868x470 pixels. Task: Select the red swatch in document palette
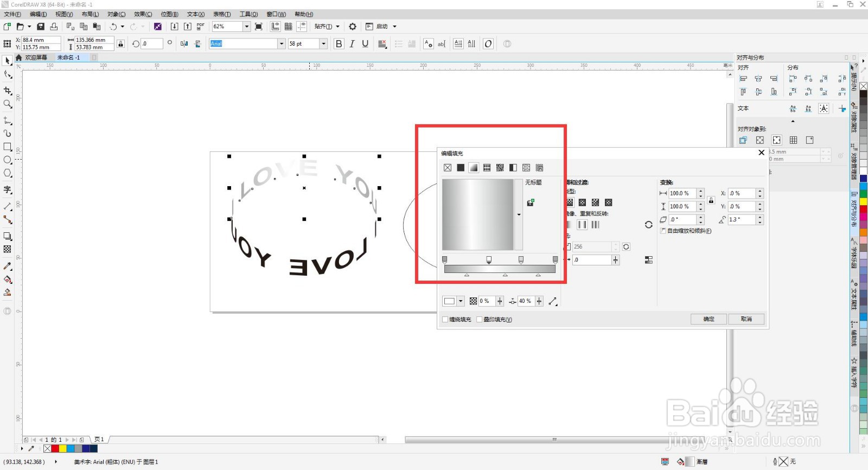point(55,449)
